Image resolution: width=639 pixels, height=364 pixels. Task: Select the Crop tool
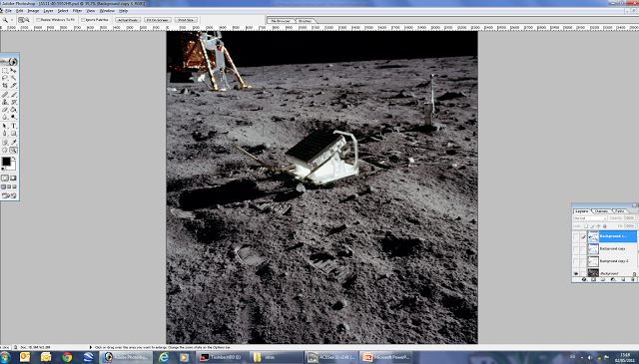click(5, 85)
